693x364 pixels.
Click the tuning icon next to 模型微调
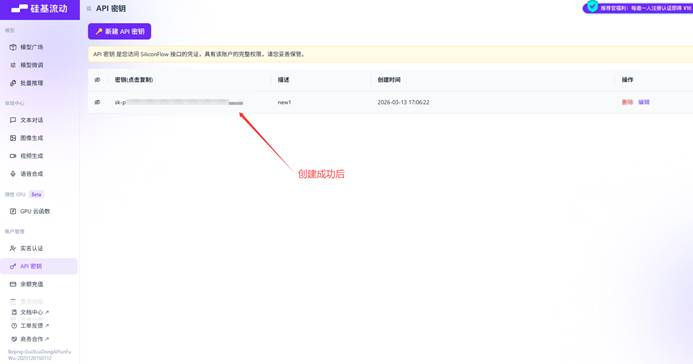tap(13, 65)
